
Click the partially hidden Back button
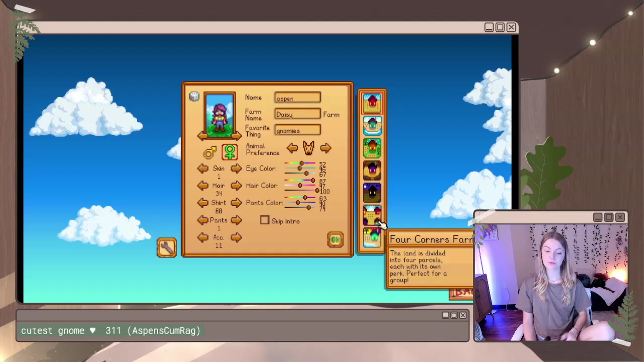pos(461,293)
